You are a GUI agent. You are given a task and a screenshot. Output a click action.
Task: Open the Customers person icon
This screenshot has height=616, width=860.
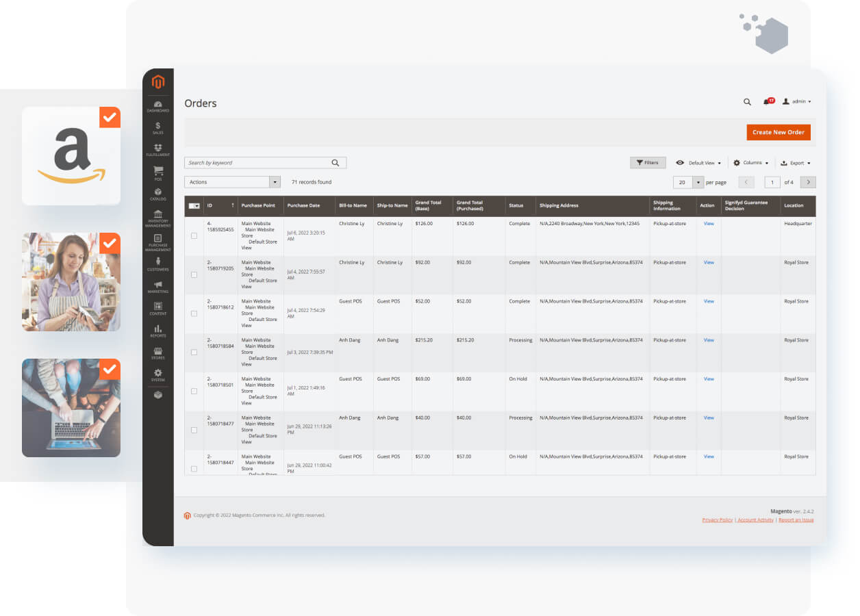pos(157,263)
